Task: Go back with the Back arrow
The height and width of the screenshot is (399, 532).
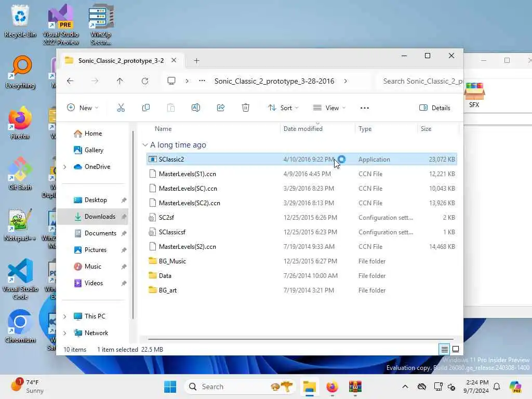Action: coord(70,81)
